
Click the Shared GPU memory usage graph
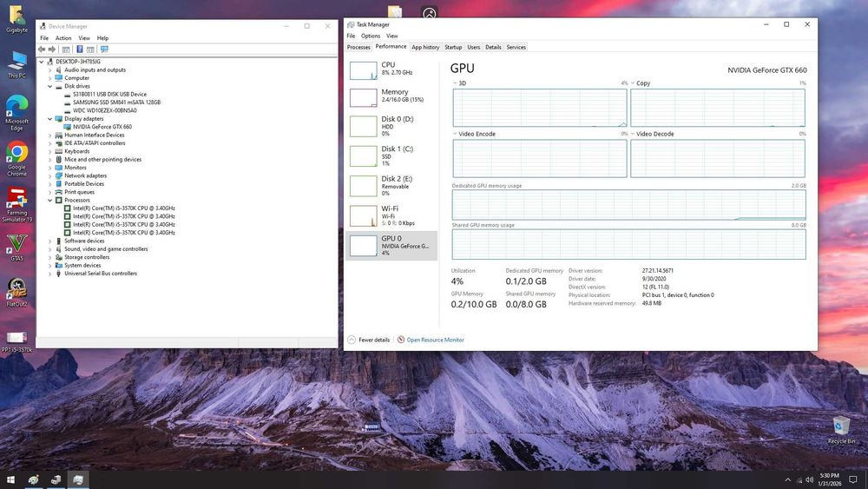[x=628, y=244]
